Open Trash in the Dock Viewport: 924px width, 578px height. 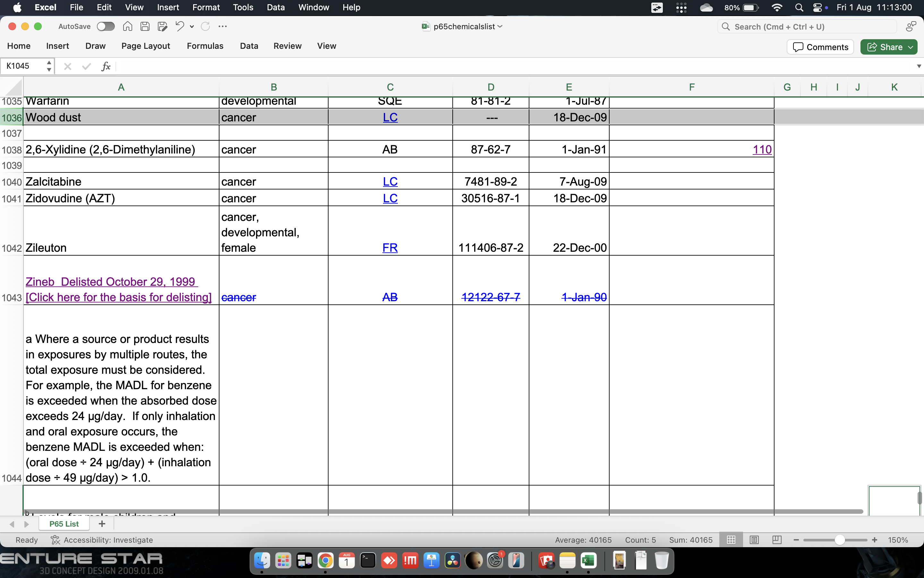click(x=662, y=561)
